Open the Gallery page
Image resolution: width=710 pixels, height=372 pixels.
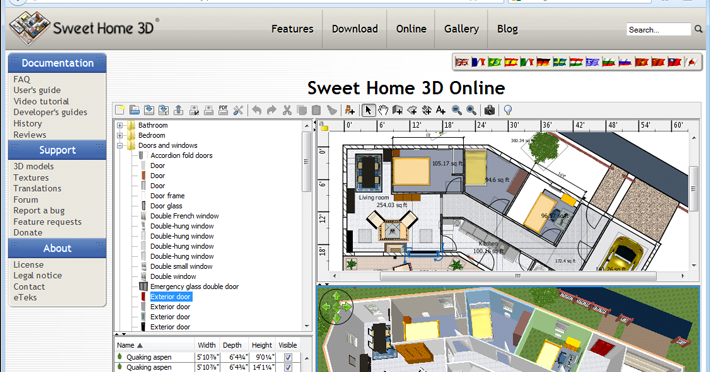[461, 29]
